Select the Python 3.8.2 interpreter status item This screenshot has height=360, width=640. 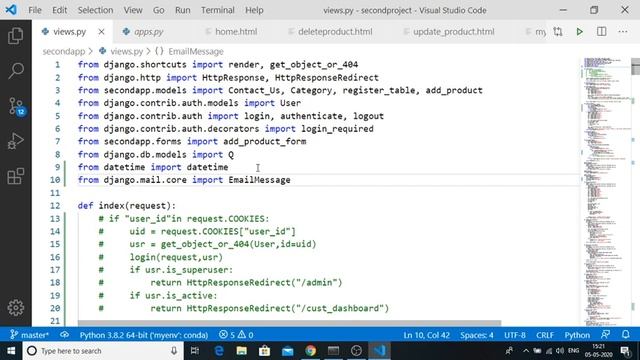point(144,335)
